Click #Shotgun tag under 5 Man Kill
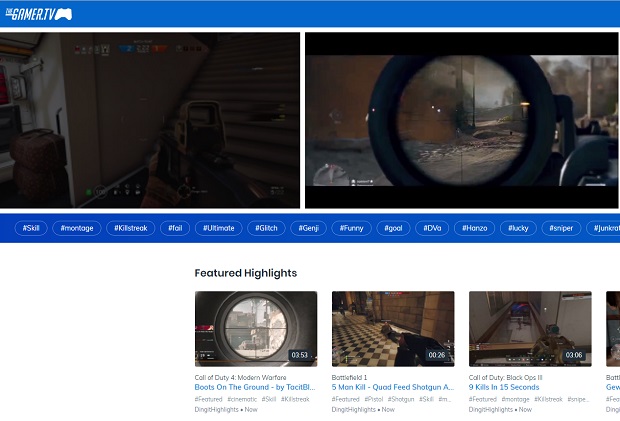The height and width of the screenshot is (421, 620). click(x=401, y=399)
